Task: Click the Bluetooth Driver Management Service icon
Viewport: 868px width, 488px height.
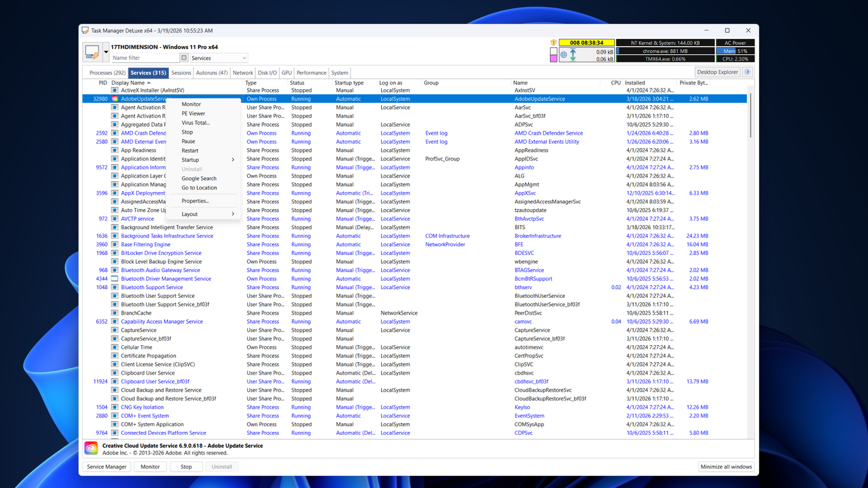Action: (115, 279)
